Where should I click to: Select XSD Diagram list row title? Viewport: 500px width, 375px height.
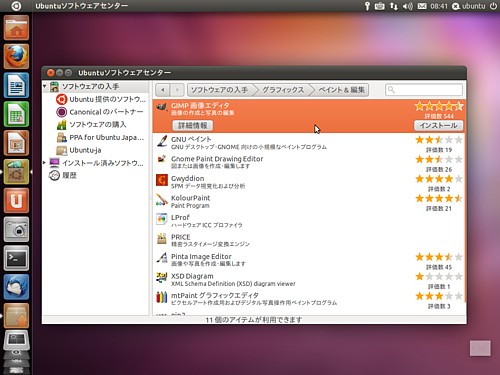(192, 276)
